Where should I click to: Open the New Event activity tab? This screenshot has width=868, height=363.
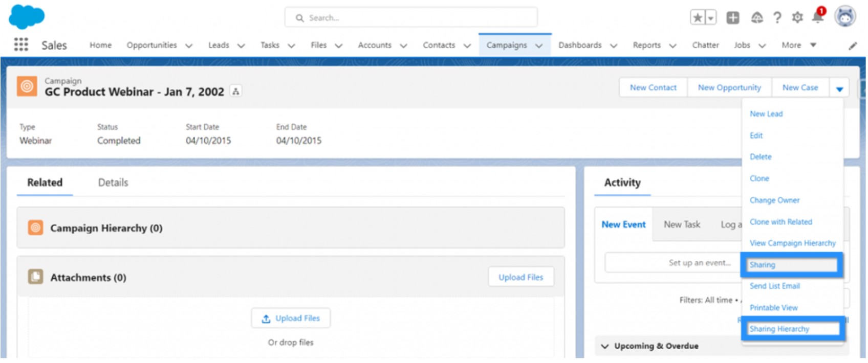click(x=623, y=224)
